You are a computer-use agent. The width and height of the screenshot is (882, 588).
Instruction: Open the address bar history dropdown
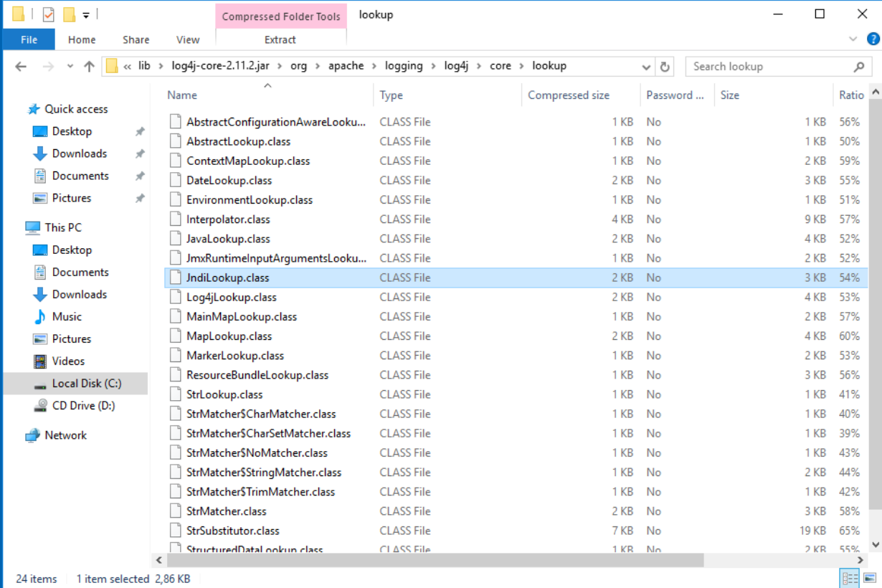click(645, 65)
